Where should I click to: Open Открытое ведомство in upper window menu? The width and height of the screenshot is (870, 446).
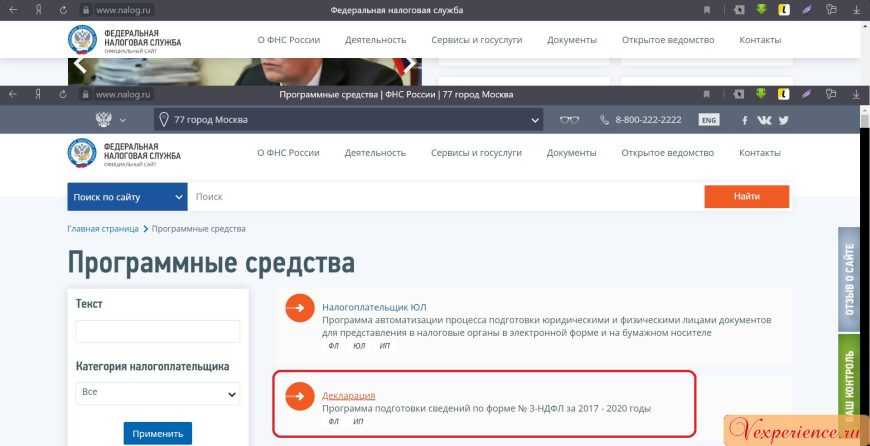click(x=668, y=40)
